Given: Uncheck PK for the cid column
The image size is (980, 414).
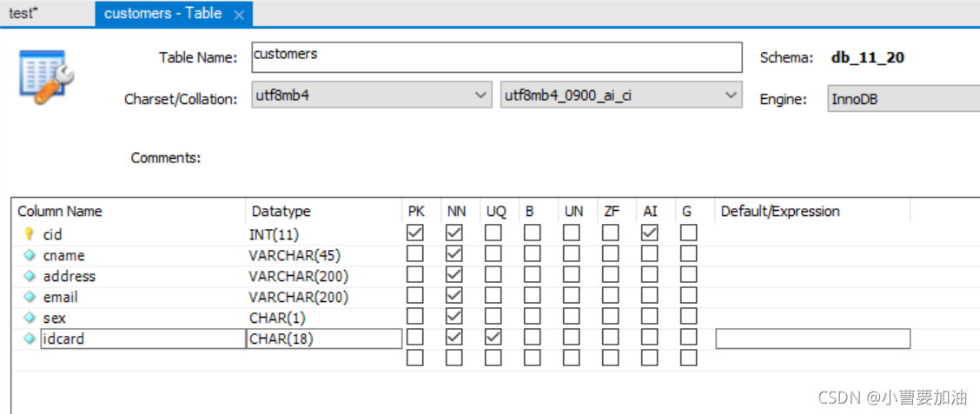Looking at the screenshot, I should point(415,233).
